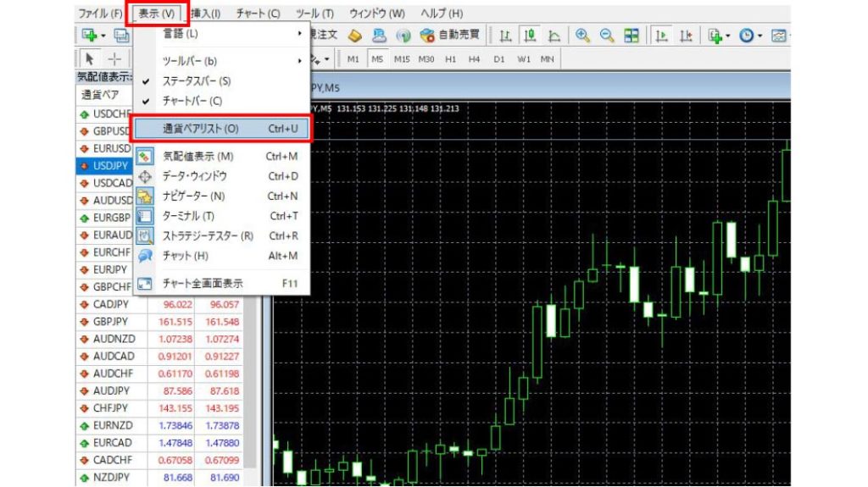The height and width of the screenshot is (487, 868).
Task: Enable chart auto scroll icon
Action: (663, 36)
